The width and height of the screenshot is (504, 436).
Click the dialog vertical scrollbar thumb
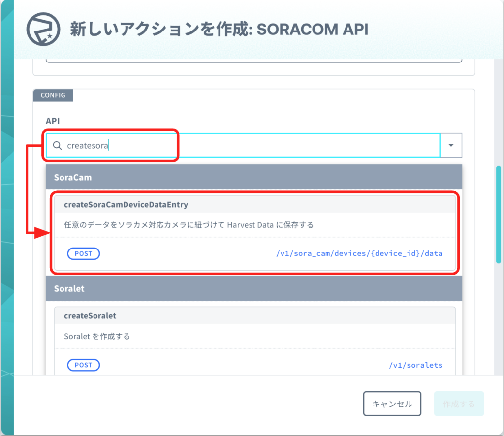[x=499, y=214]
